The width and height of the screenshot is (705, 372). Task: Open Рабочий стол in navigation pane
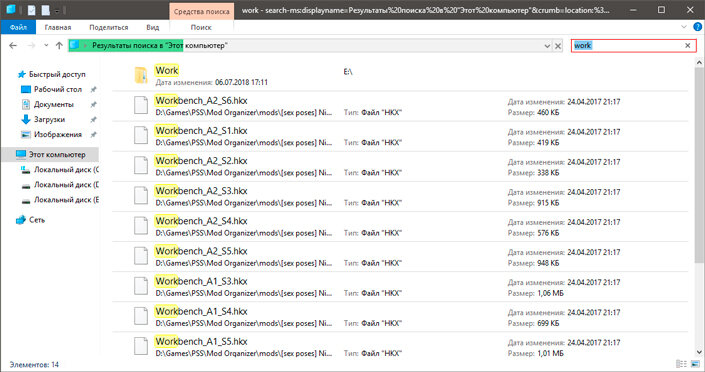pos(58,90)
